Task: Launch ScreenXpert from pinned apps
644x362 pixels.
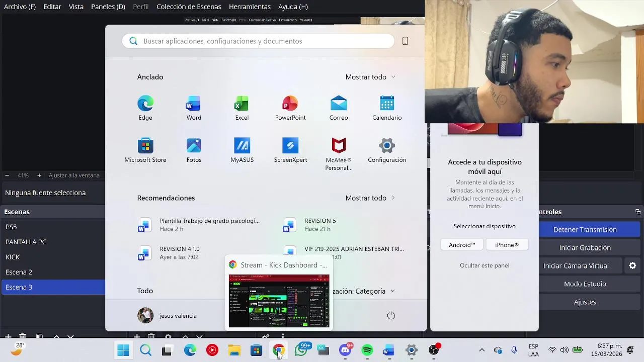Action: tap(290, 150)
